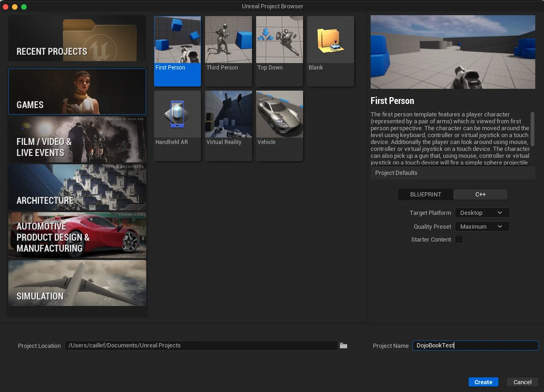Switch project type to BLUEPRINT
The image size is (544, 392).
click(425, 195)
